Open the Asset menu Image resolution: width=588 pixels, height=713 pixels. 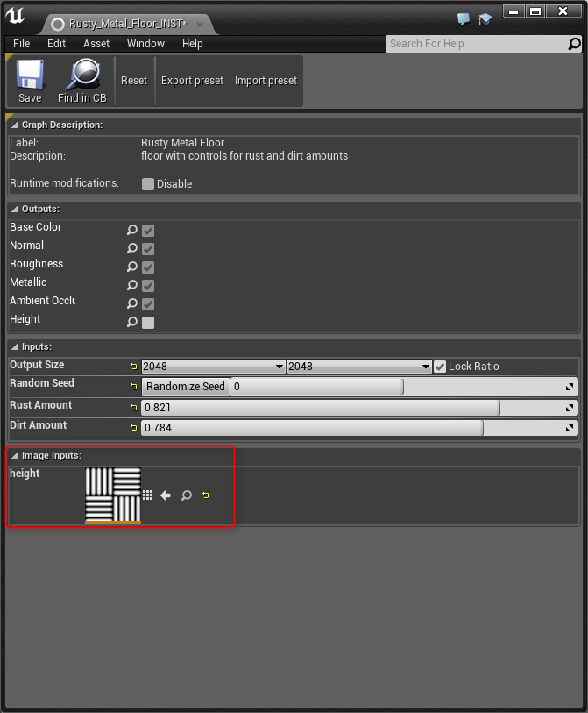(96, 44)
